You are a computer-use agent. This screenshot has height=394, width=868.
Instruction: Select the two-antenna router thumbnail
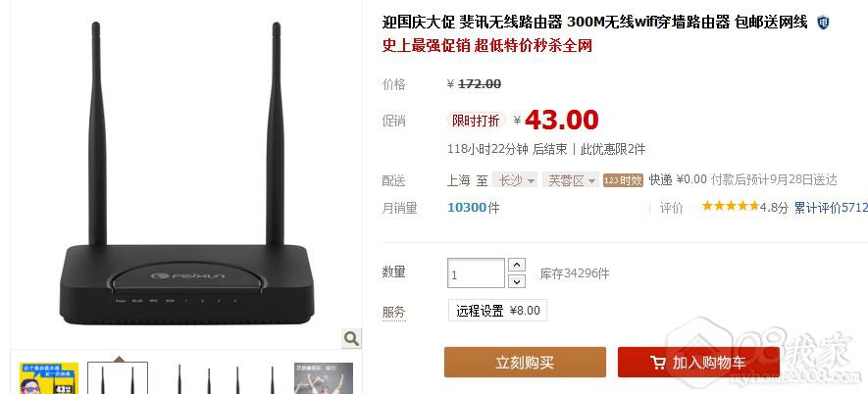tap(118, 378)
